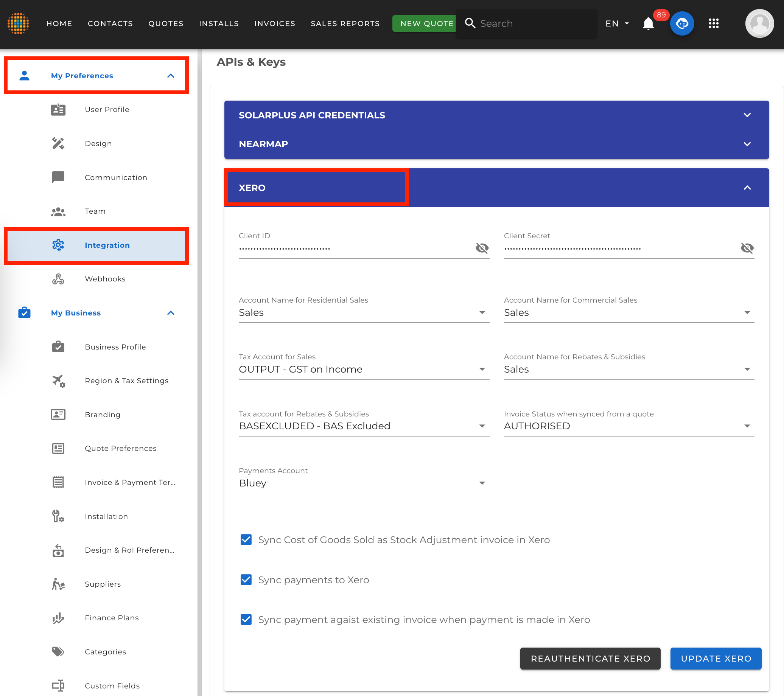Click the blue chat assistant icon
The width and height of the screenshot is (784, 696).
(x=681, y=24)
